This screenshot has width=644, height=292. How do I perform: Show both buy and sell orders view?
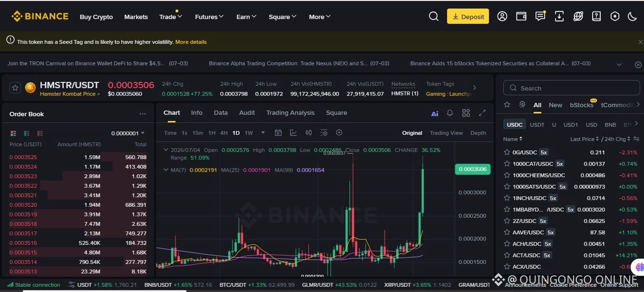click(13, 133)
